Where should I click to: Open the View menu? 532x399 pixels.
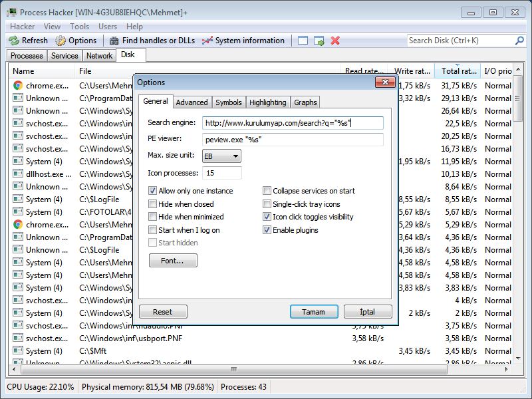(53, 27)
